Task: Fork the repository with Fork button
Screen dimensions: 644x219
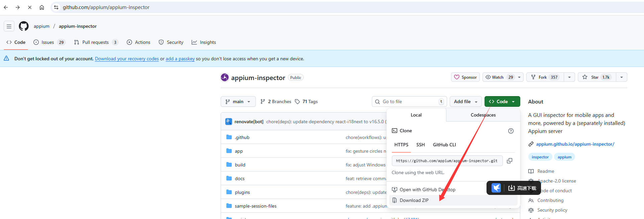Action: [545, 77]
